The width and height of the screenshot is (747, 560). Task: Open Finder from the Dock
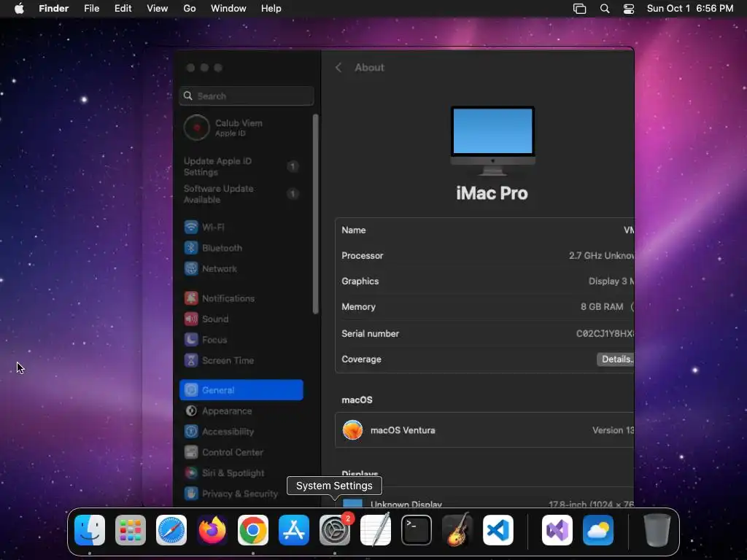click(90, 530)
